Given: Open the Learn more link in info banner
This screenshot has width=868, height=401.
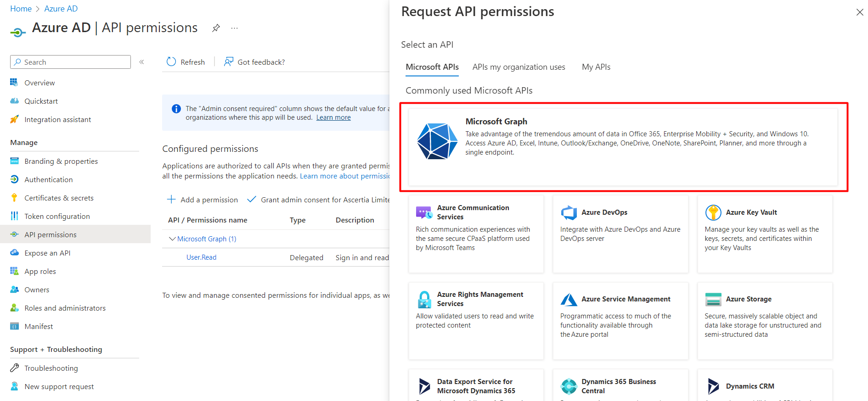Looking at the screenshot, I should [333, 117].
